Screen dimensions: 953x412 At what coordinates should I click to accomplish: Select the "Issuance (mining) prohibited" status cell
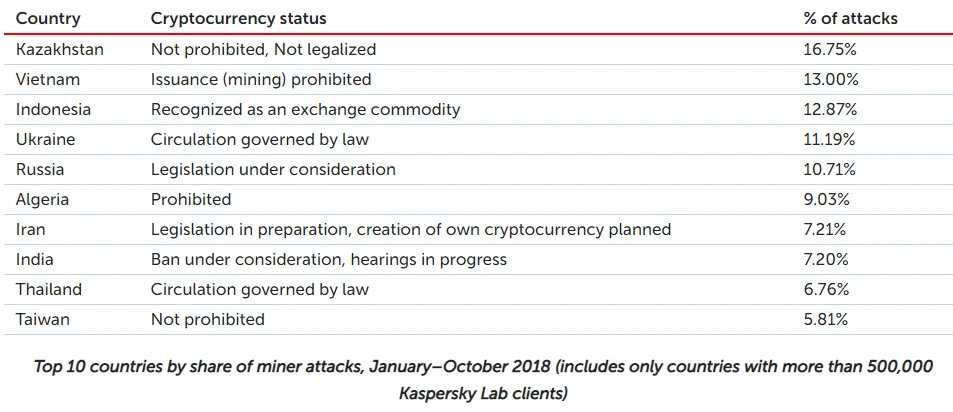pyautogui.click(x=261, y=79)
